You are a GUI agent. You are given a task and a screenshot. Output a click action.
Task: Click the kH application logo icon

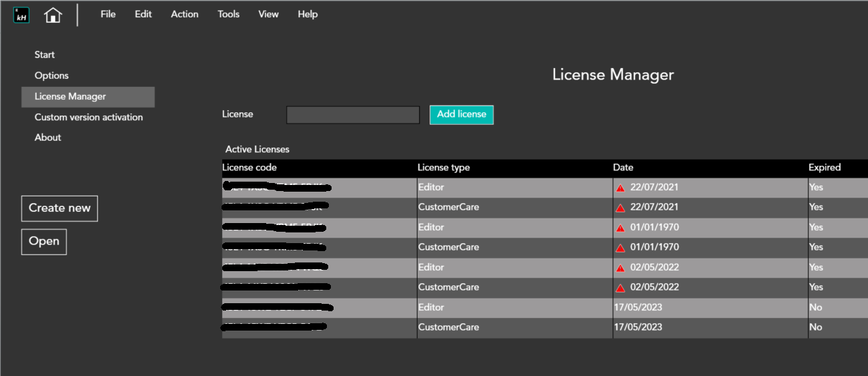pyautogui.click(x=21, y=15)
